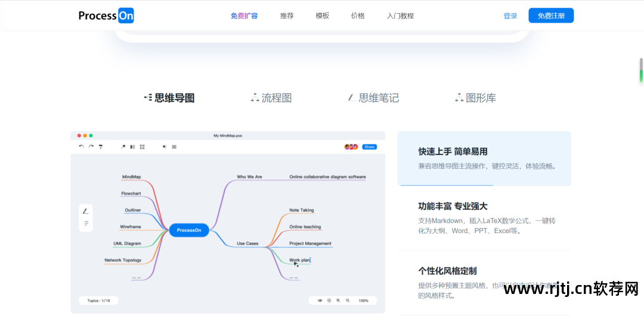Image resolution: width=644 pixels, height=316 pixels.
Task: Click the blue progress bar under the 快速上手 feature card
Action: pyautogui.click(x=447, y=185)
